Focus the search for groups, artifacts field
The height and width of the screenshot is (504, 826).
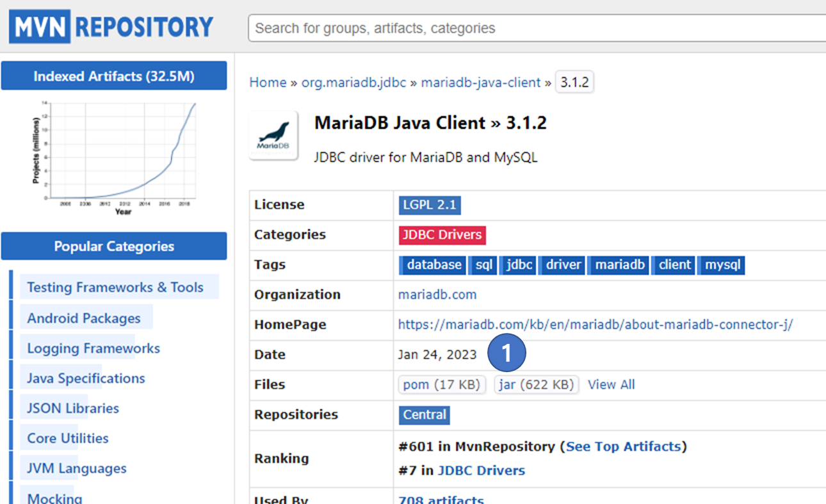537,28
